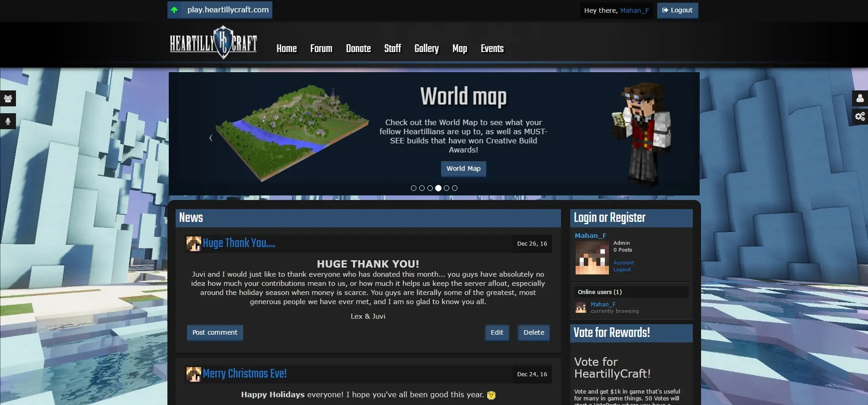
Task: Click the HUGE THANK YOU! post heading
Action: (x=368, y=264)
